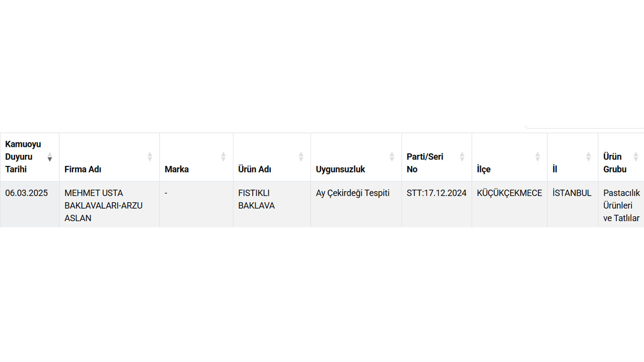
Task: Click the STT:17.12.2024 batch cell
Action: point(437,204)
